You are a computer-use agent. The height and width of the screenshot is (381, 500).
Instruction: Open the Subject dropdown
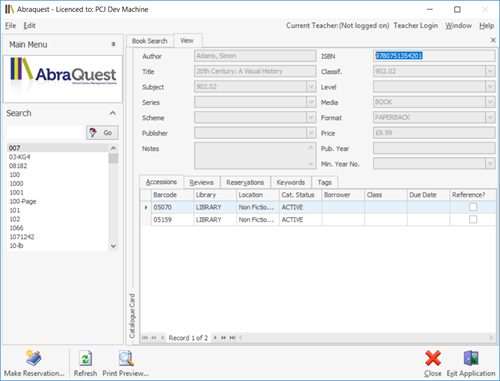coord(311,87)
